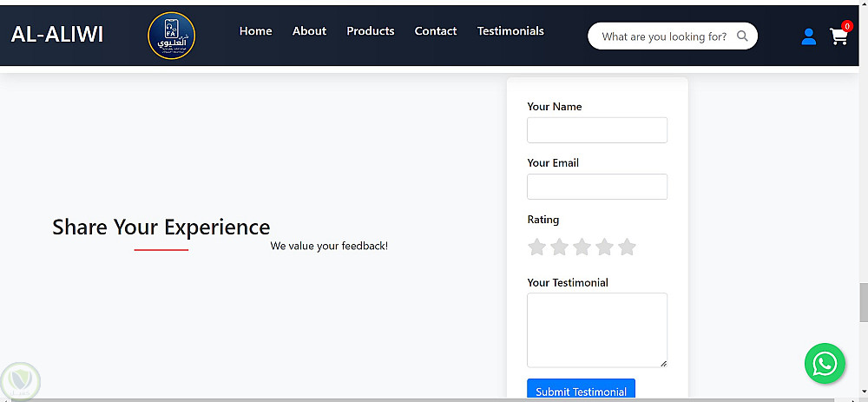The height and width of the screenshot is (402, 868).
Task: Open the Products menu item
Action: (371, 31)
